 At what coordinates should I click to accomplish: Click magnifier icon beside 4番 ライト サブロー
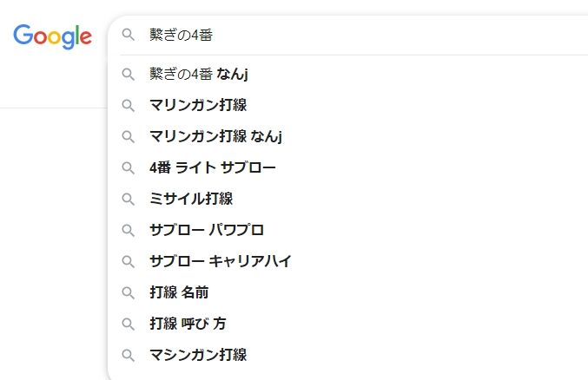click(128, 167)
